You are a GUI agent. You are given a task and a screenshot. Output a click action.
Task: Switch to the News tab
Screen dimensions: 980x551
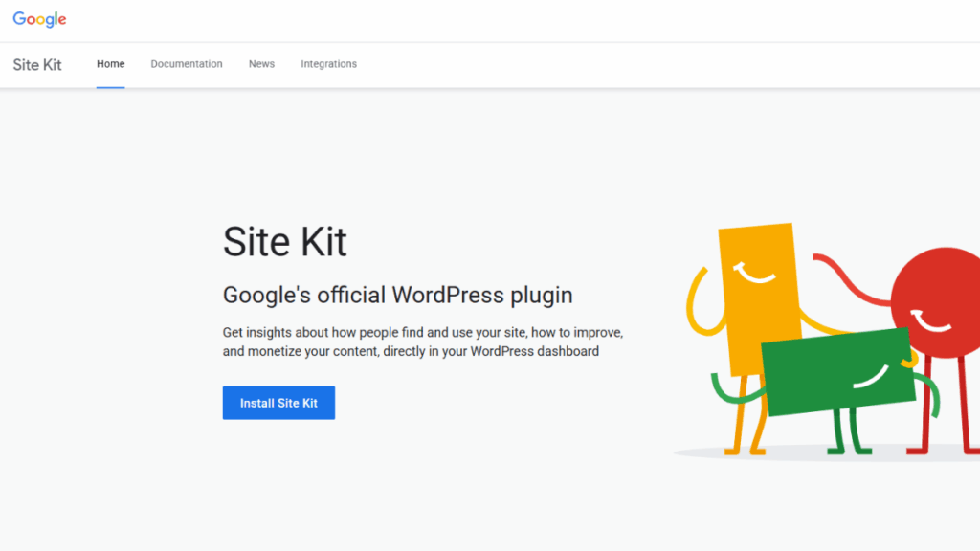(261, 64)
